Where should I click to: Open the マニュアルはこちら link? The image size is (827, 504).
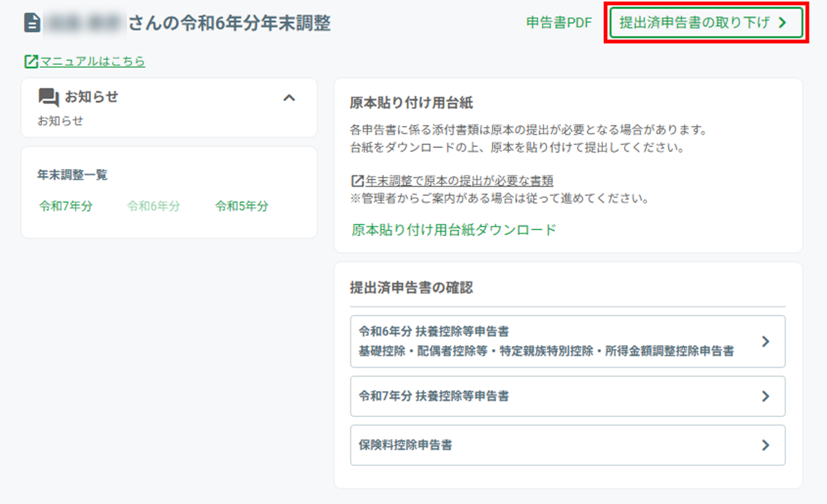(92, 61)
